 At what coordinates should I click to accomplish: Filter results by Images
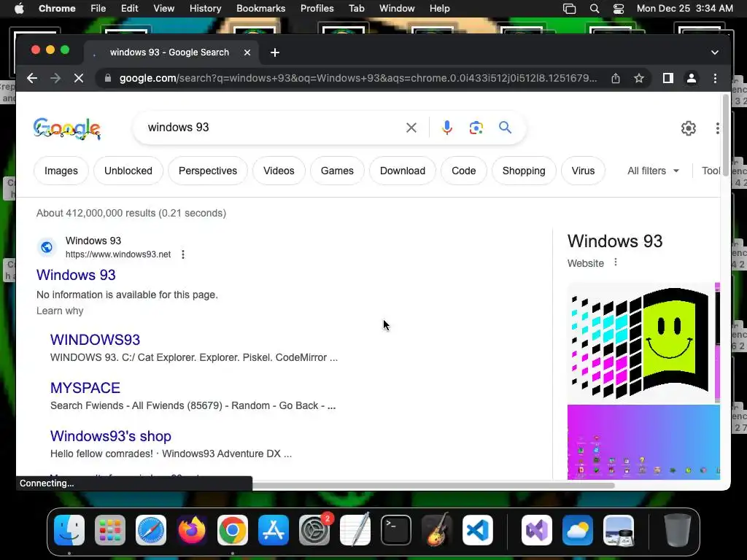click(61, 171)
